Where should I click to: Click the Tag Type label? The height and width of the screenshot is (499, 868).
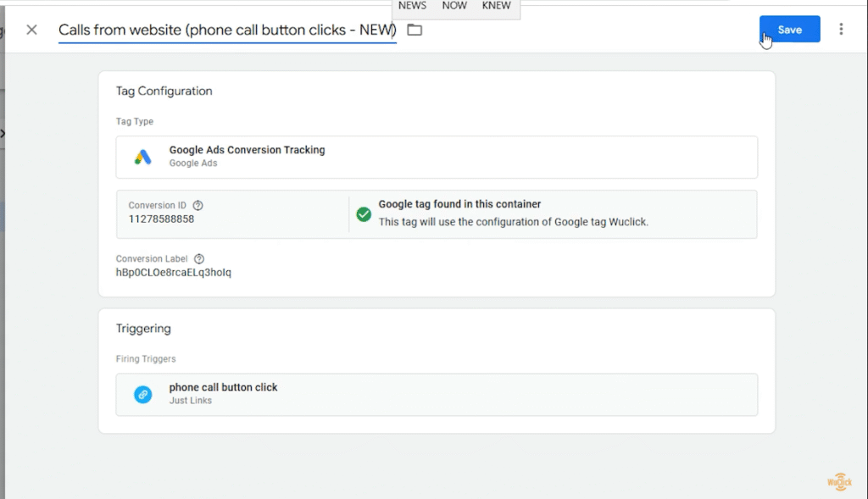[135, 122]
